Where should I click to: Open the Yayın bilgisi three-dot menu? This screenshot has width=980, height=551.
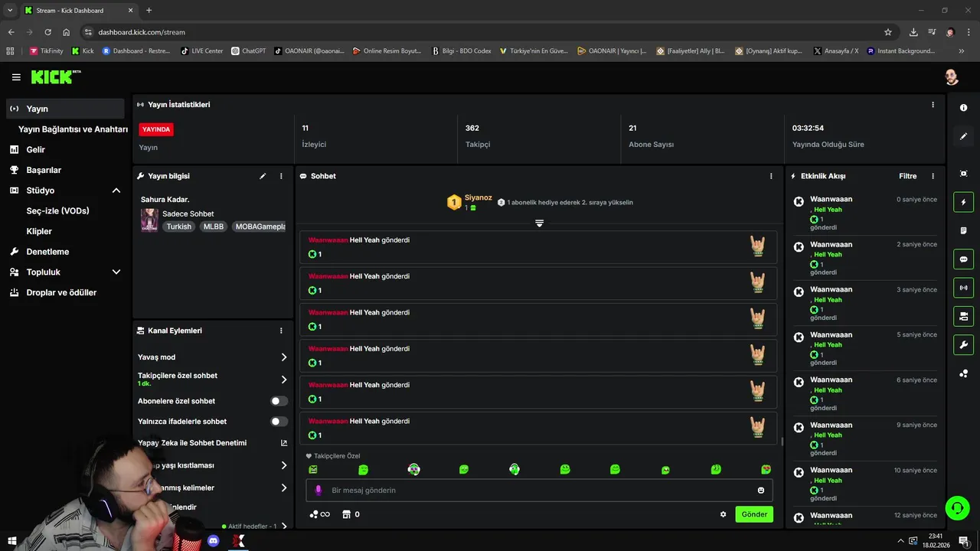click(281, 176)
